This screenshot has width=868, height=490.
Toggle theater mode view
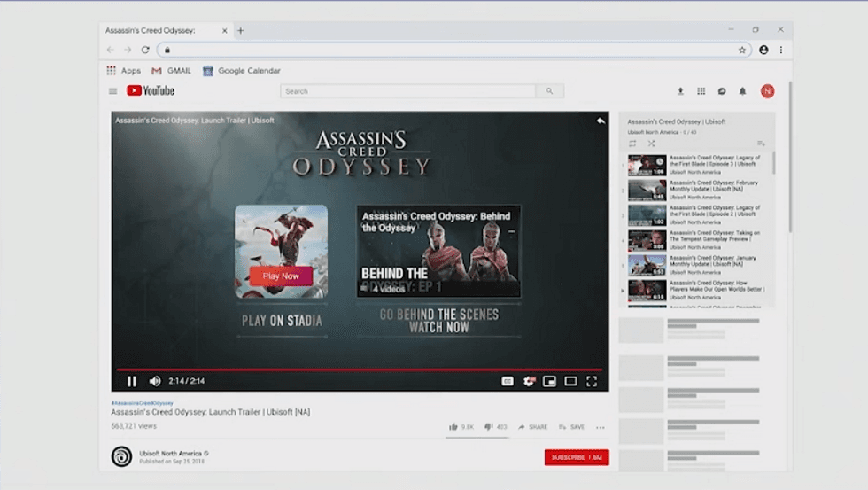click(570, 381)
